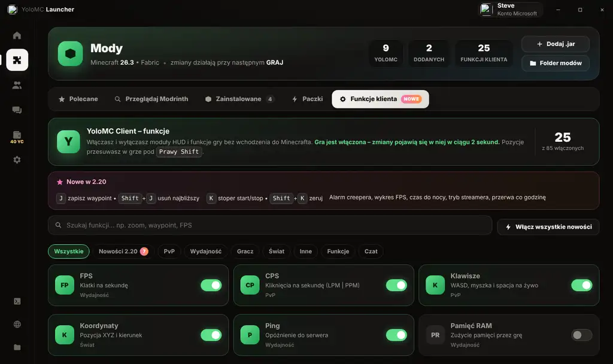Open the chat bubbles icon in sidebar
This screenshot has height=364, width=613.
(x=17, y=110)
